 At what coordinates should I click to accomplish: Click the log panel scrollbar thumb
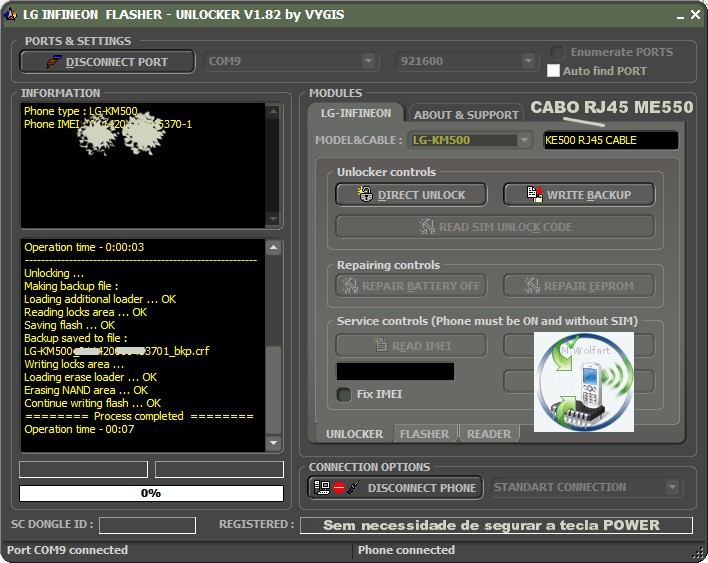(273, 391)
